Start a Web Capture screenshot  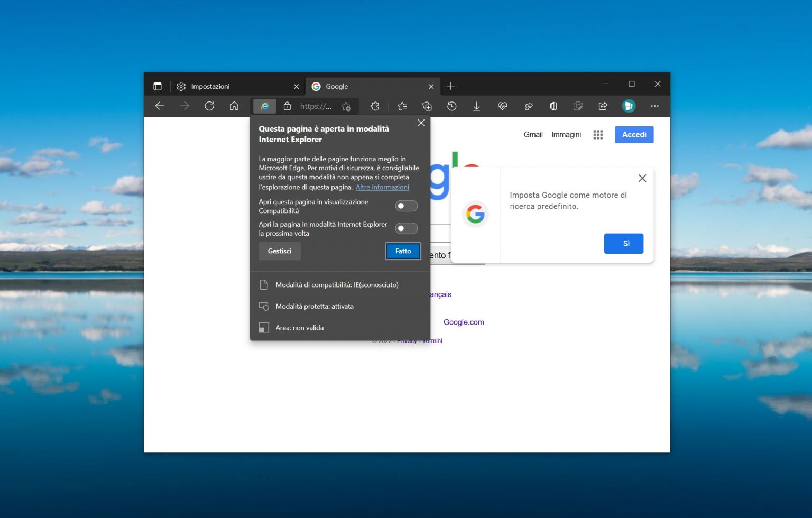pos(578,106)
